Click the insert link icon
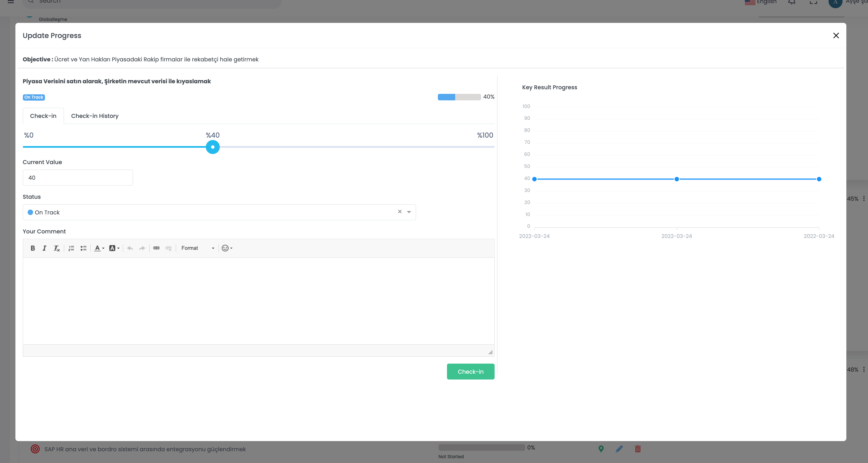 156,248
